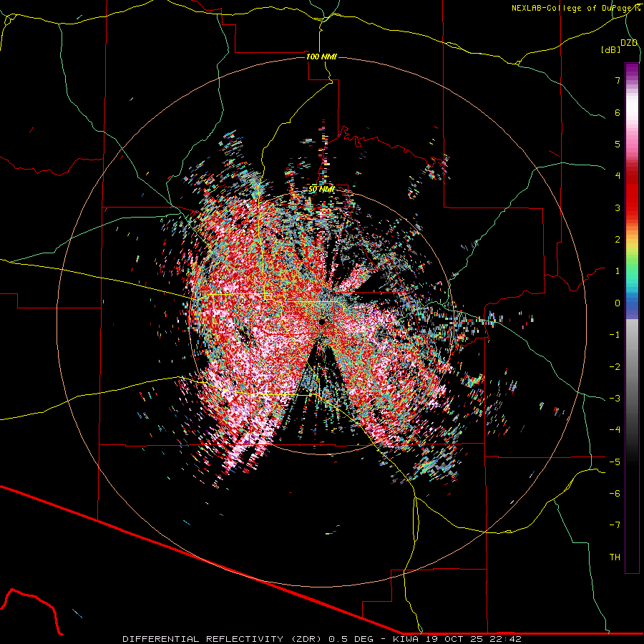Click the 6 value on the color scale

pos(618,112)
